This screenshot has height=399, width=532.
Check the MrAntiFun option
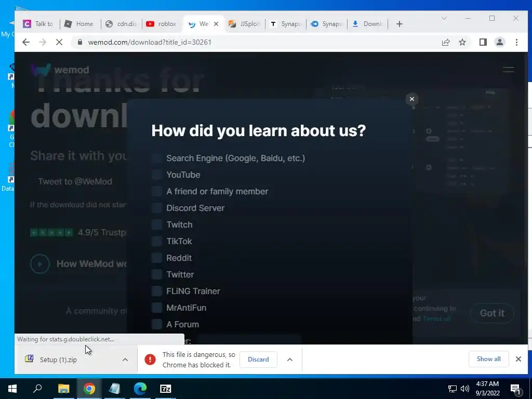coord(157,308)
